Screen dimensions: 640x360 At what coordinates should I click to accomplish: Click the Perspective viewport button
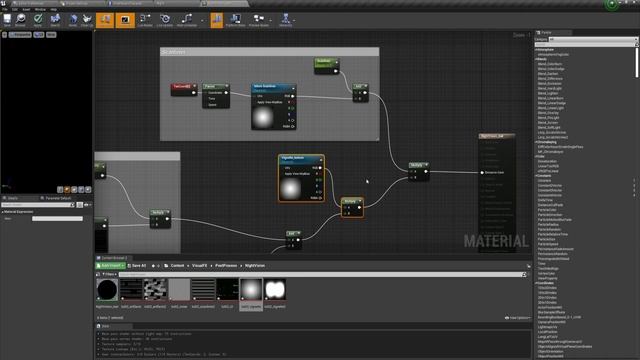click(x=20, y=35)
